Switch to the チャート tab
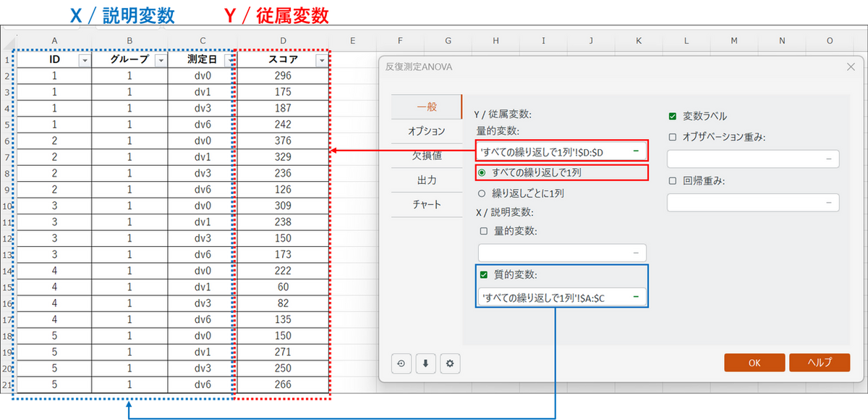 click(x=426, y=204)
